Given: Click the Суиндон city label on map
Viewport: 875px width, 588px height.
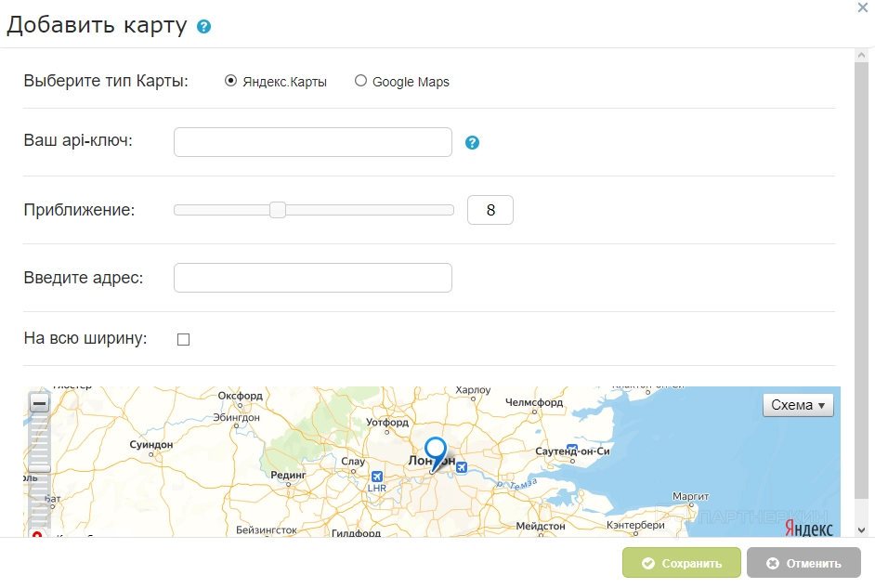Looking at the screenshot, I should click(151, 445).
